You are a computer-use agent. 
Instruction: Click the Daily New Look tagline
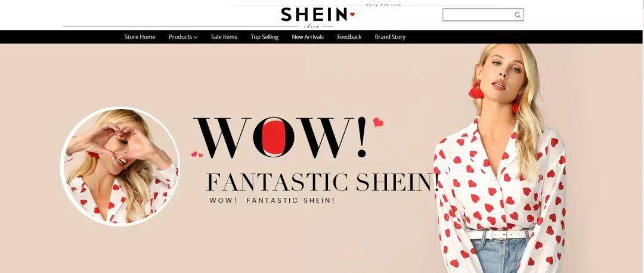(x=383, y=5)
